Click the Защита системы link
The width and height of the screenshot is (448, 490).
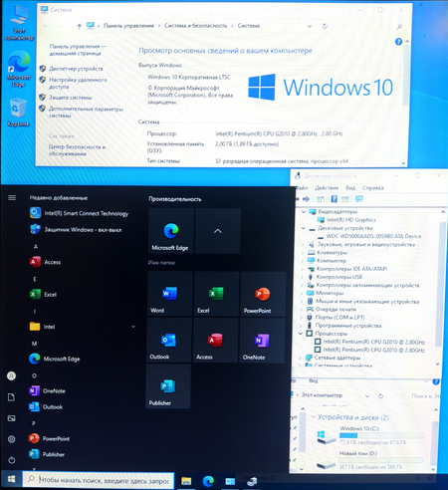[x=71, y=98]
